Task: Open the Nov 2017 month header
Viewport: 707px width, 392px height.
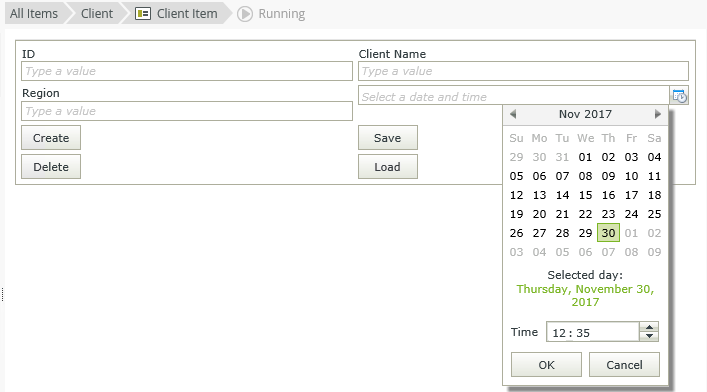Action: click(585, 114)
